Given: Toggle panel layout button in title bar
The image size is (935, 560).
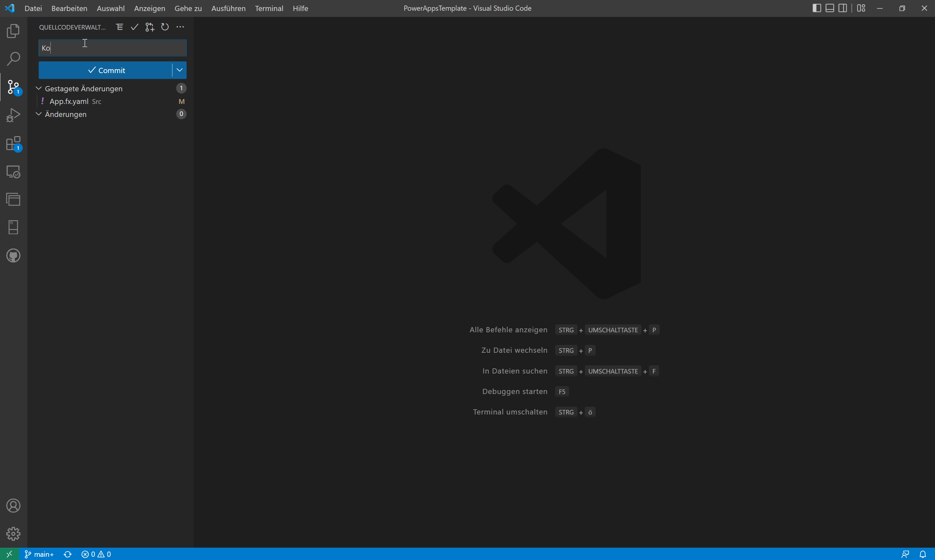Looking at the screenshot, I should click(x=830, y=8).
